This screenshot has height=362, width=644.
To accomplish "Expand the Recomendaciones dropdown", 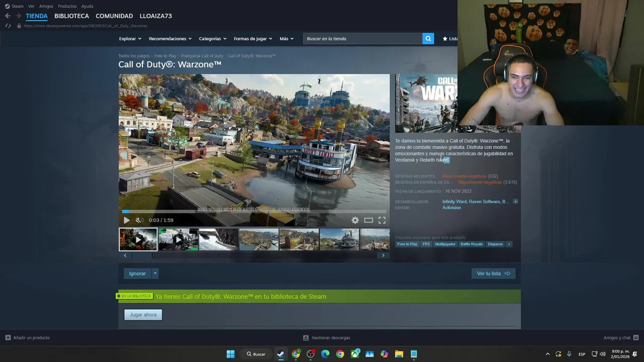I will coord(170,39).
